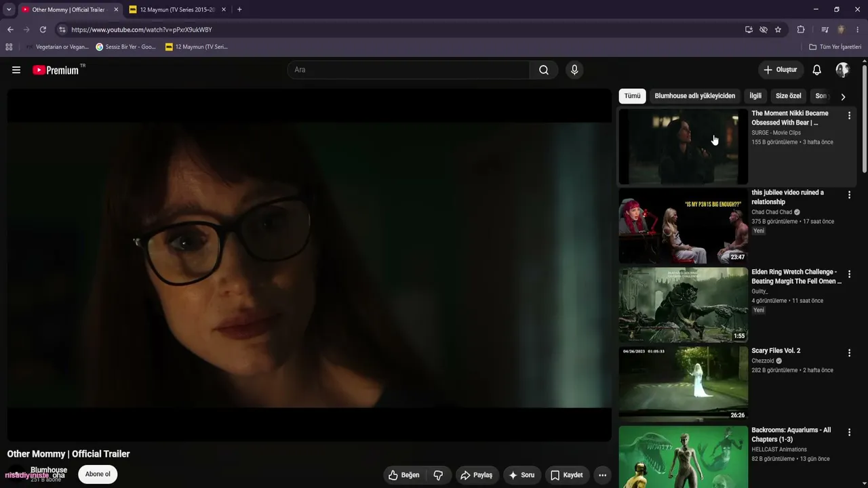This screenshot has width=868, height=488.
Task: Click the crossed-eye tracking protection icon
Action: click(764, 30)
